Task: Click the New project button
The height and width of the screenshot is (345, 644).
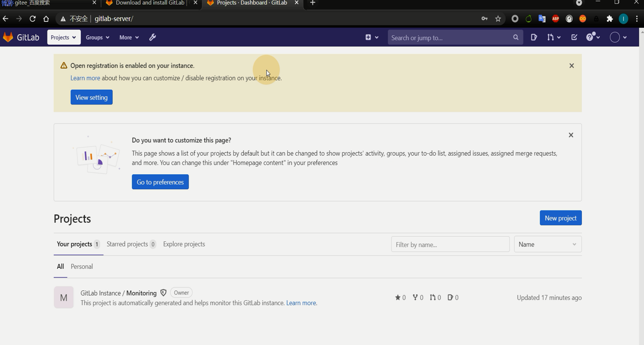Action: coord(560,218)
